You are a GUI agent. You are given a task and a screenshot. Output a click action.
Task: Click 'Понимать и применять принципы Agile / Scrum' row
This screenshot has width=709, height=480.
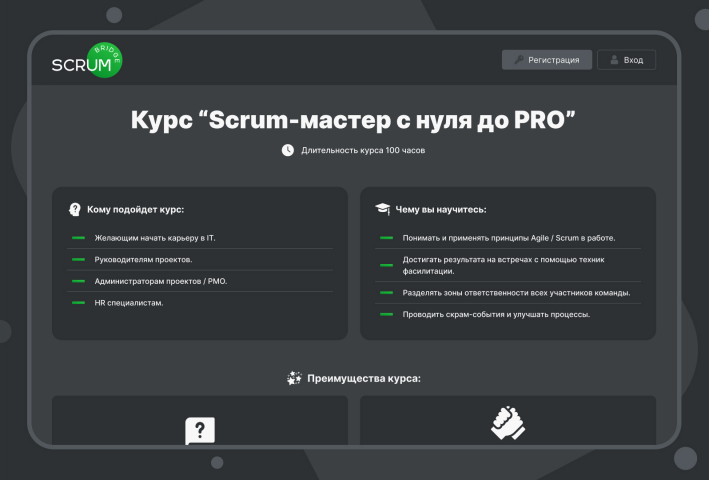(x=508, y=238)
